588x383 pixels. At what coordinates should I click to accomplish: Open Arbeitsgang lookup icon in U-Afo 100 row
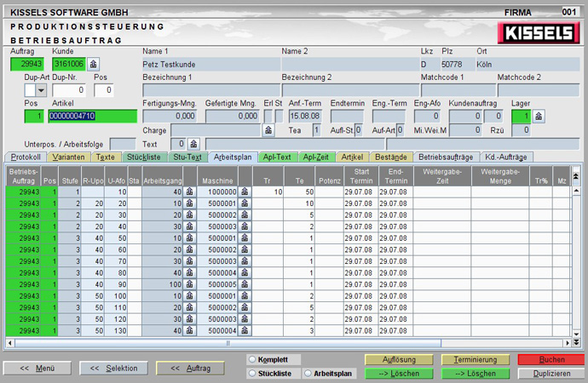pyautogui.click(x=190, y=296)
